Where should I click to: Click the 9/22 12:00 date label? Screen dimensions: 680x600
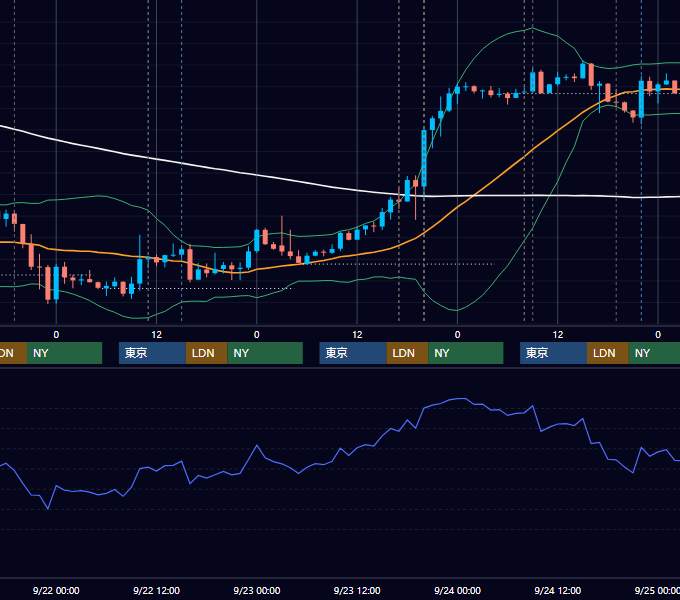click(156, 590)
